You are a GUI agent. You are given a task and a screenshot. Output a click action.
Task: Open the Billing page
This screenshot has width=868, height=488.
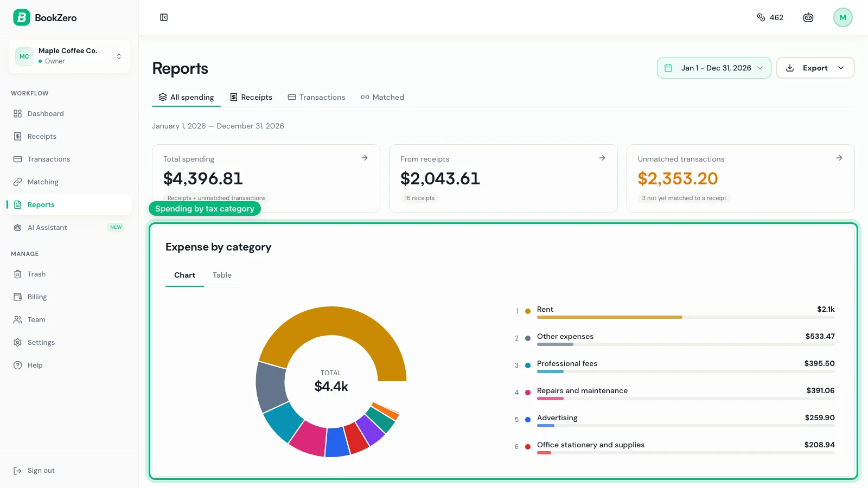(x=69, y=297)
